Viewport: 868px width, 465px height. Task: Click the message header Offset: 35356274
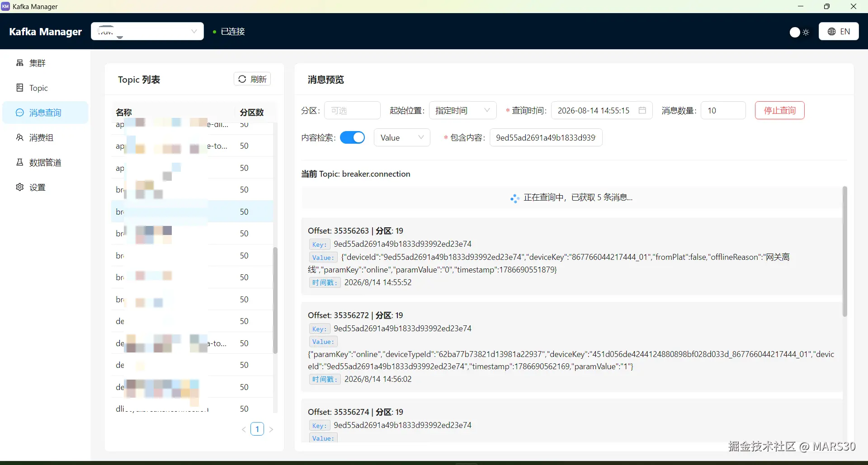355,412
